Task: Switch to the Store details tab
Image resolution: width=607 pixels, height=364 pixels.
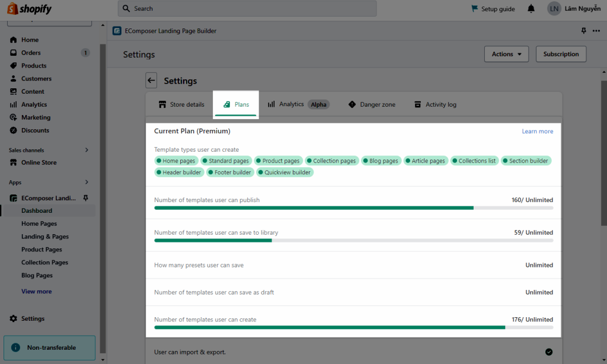Action: coord(181,104)
